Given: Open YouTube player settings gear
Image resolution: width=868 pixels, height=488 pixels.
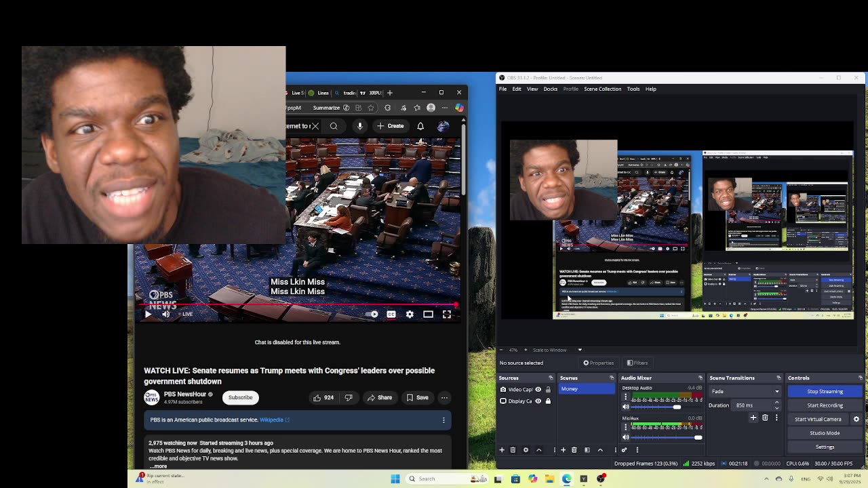Looking at the screenshot, I should pos(410,314).
